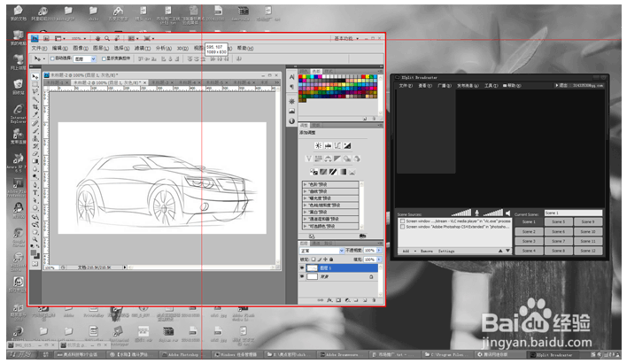Enable the 自动选择 checkbox
This screenshot has height=364, width=627.
coord(52,58)
